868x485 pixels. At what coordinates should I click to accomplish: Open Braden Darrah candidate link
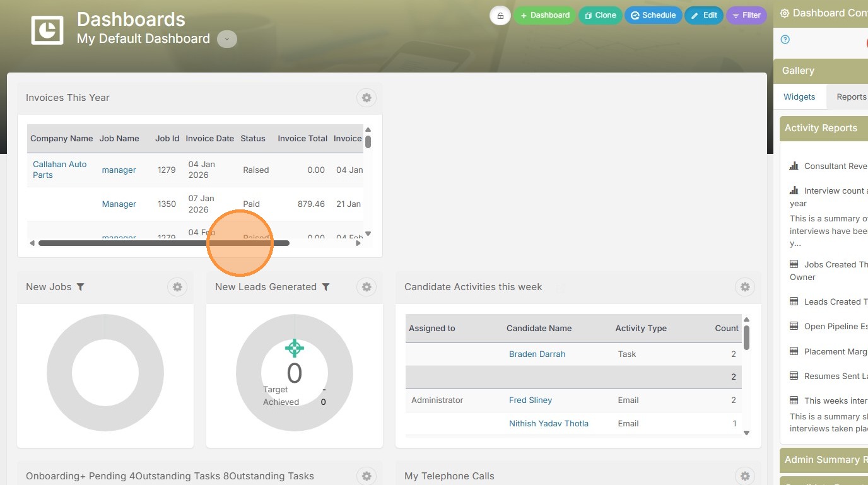pyautogui.click(x=537, y=354)
